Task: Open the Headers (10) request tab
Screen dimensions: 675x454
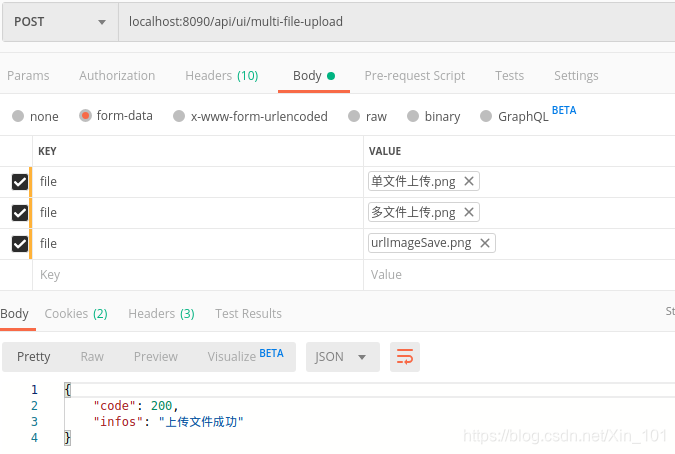Action: 222,76
